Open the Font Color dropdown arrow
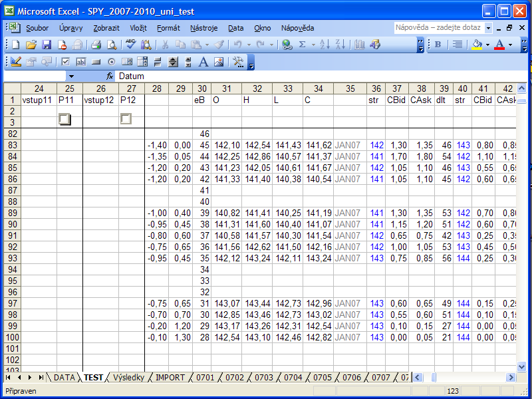Viewport: 532px width, 399px height. click(x=510, y=45)
